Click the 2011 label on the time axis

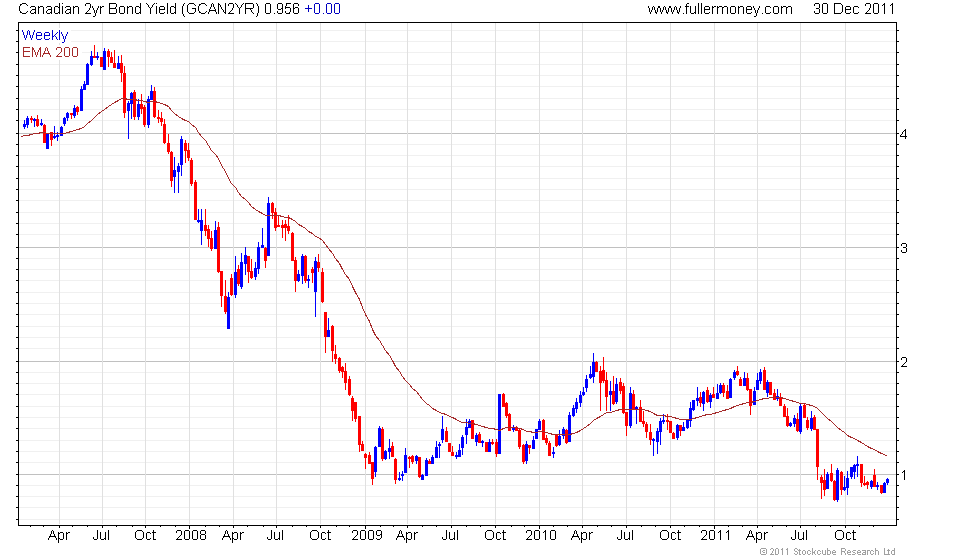tap(715, 535)
